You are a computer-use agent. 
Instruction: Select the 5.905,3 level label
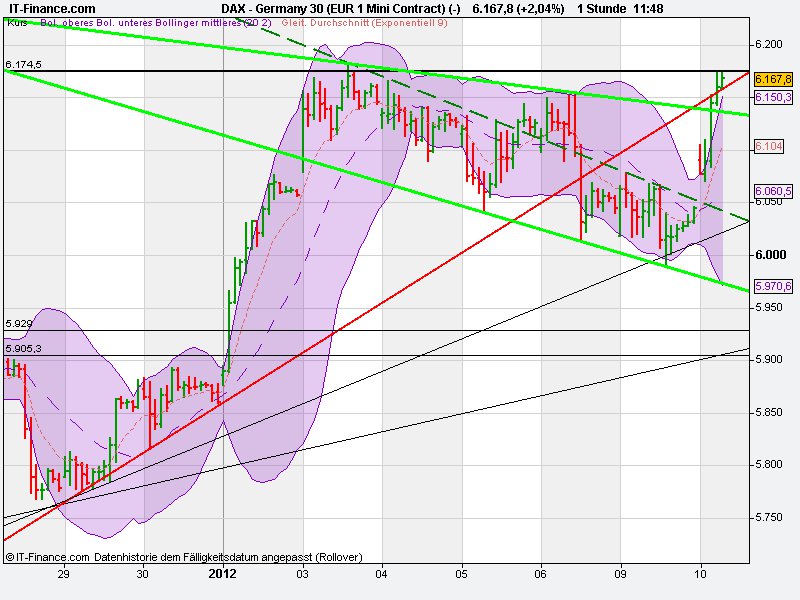coord(22,348)
